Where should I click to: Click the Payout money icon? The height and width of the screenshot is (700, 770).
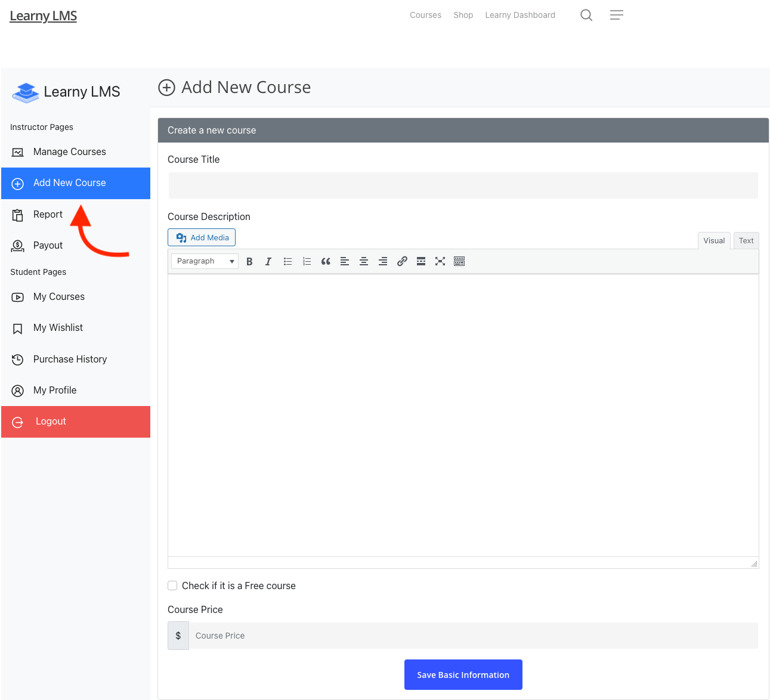(x=18, y=246)
